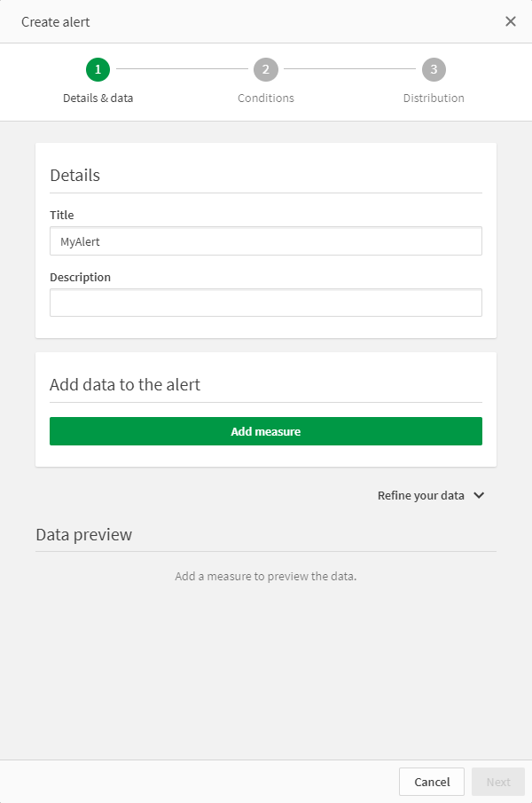Click the Title field containing MyAlert

click(266, 240)
